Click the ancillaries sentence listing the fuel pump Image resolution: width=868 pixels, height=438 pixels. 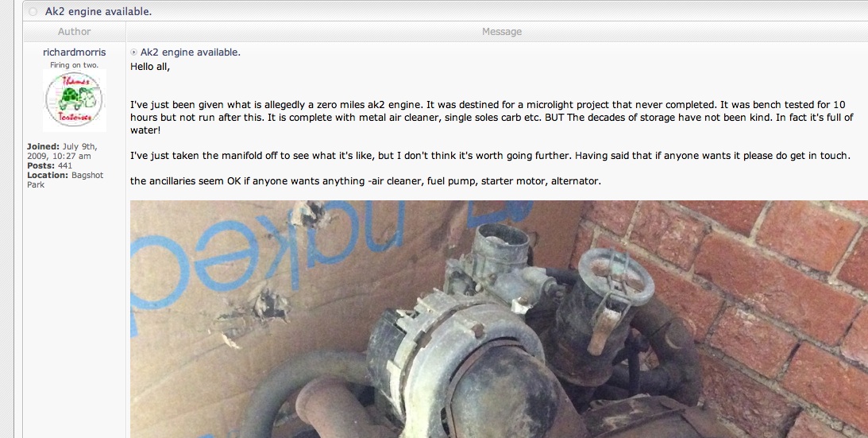[365, 180]
